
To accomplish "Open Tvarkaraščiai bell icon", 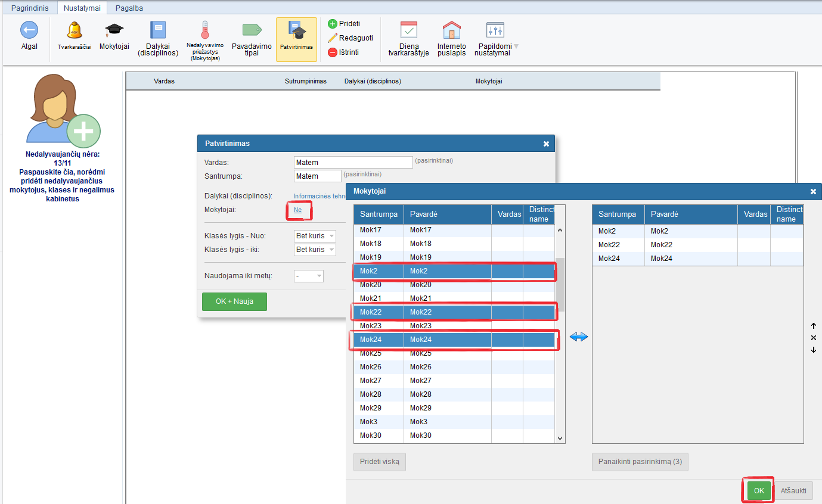I will [x=75, y=30].
